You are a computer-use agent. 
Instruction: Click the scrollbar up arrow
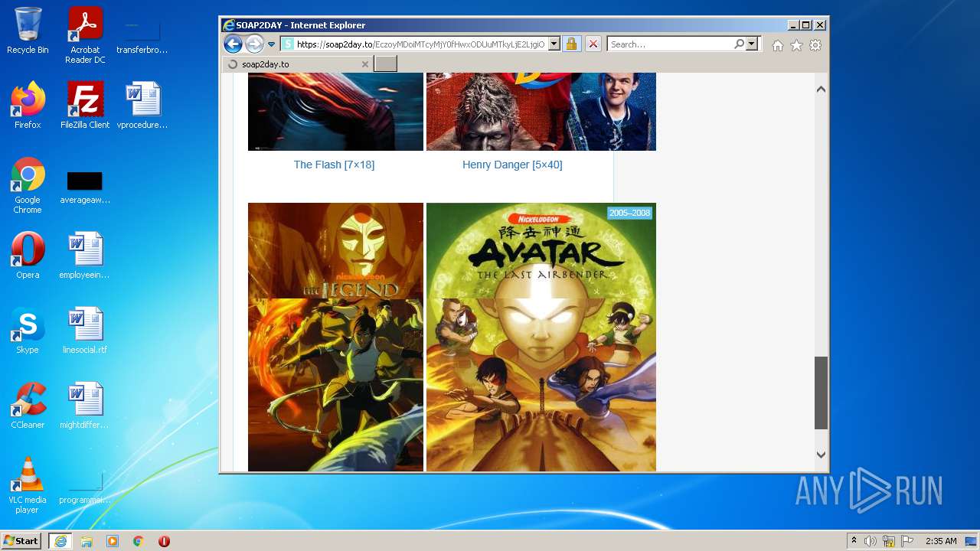[821, 90]
